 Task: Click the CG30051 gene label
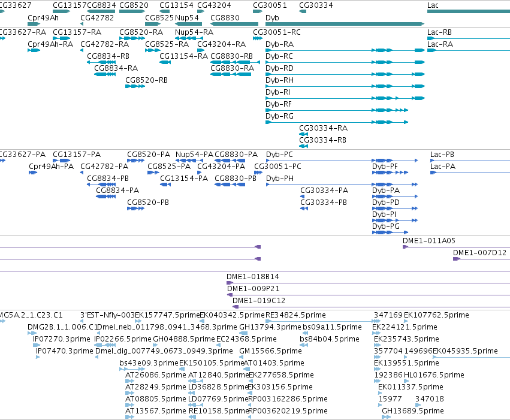270,5
